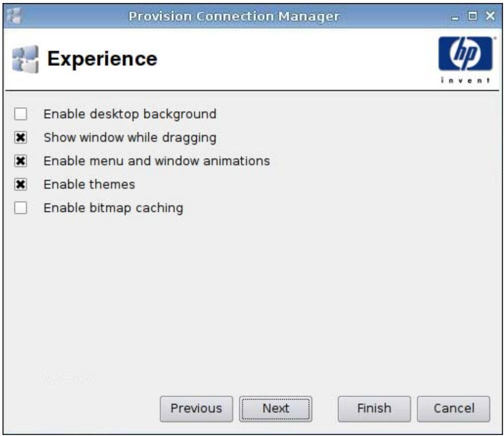Uncheck the Enable themes option
This screenshot has width=504, height=436.
pyautogui.click(x=20, y=184)
